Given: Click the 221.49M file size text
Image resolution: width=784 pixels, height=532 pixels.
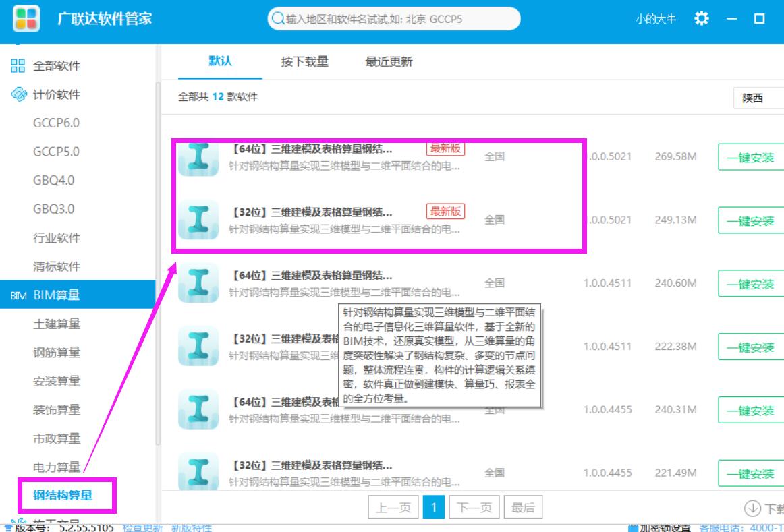Looking at the screenshot, I should [675, 473].
